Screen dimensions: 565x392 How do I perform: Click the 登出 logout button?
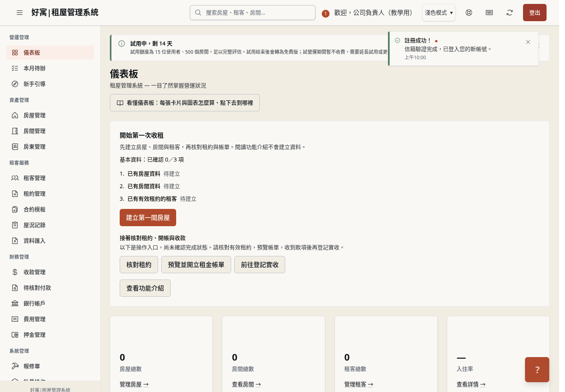(x=534, y=13)
